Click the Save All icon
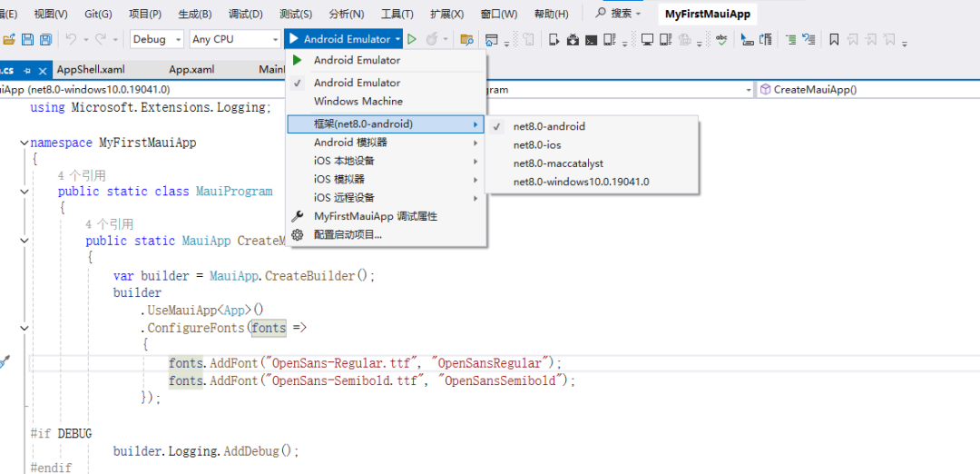 pos(45,39)
